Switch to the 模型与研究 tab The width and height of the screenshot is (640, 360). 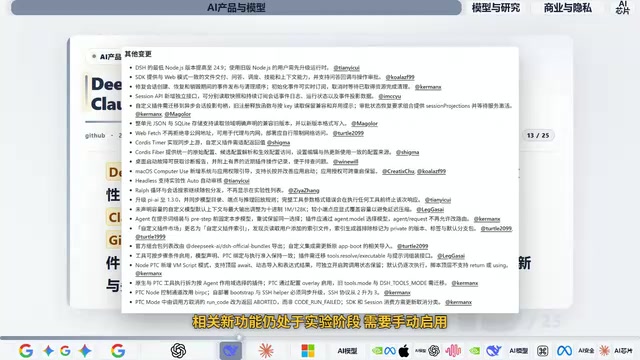496,8
